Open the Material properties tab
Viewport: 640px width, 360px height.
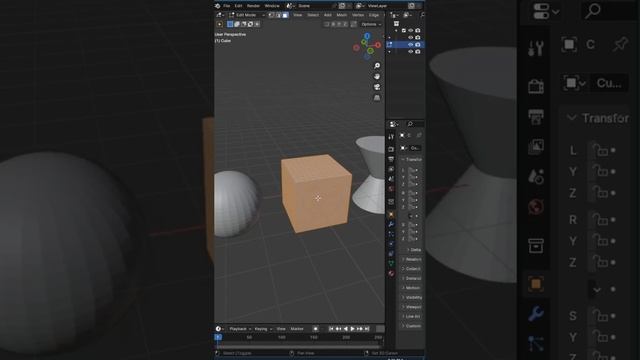point(391,273)
